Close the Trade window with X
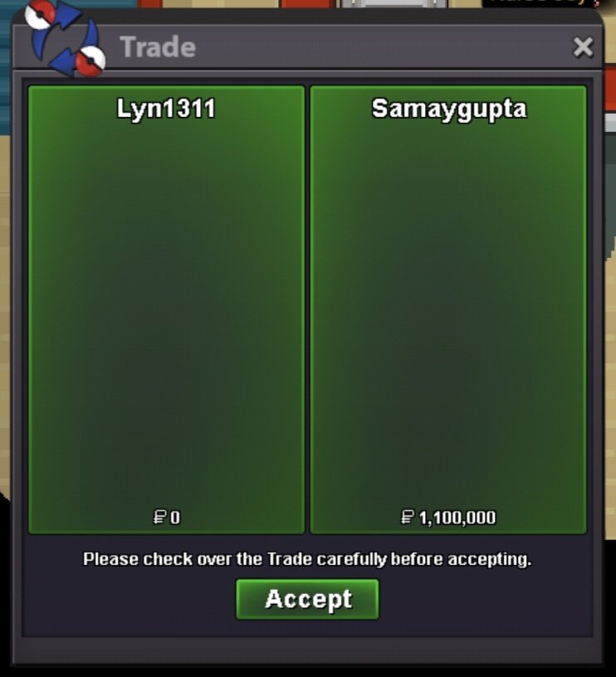 583,47
